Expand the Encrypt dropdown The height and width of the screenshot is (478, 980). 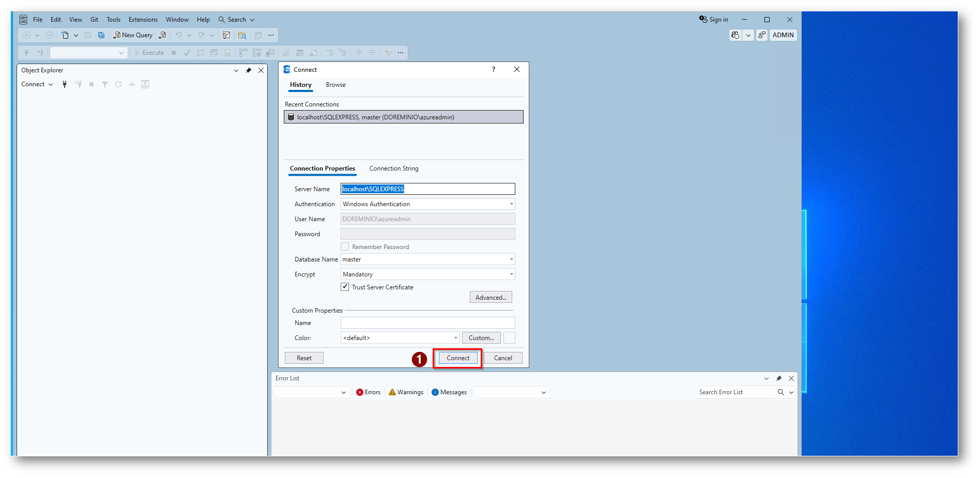(x=511, y=274)
